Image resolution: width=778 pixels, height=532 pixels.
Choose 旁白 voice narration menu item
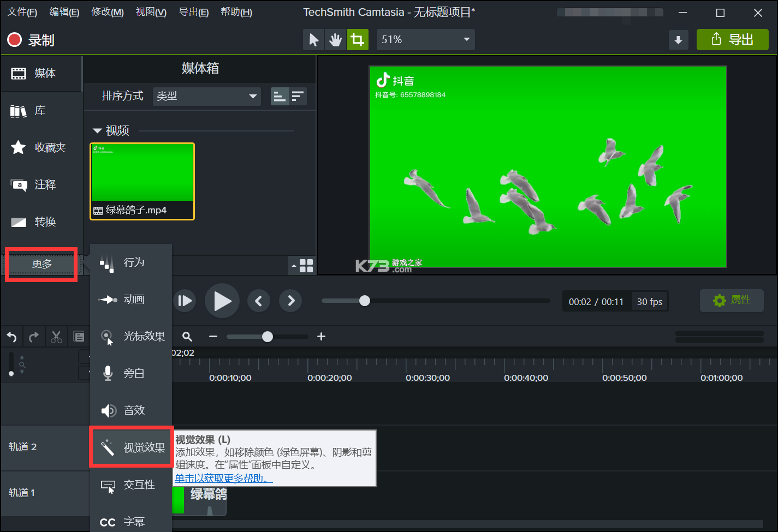click(131, 373)
